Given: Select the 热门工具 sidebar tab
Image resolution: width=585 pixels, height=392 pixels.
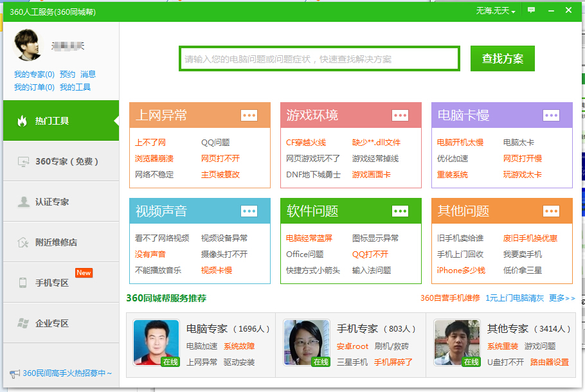Looking at the screenshot, I should coord(61,121).
